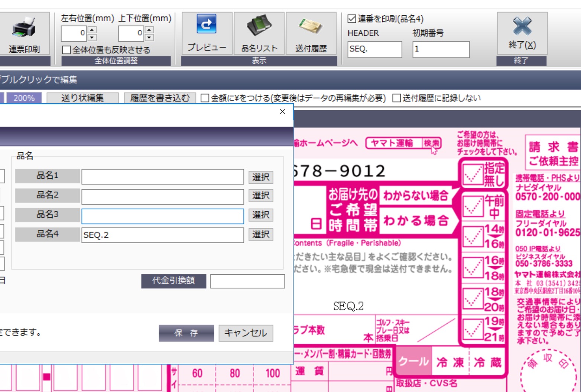Click the 100 size number on waybill
This screenshot has width=581, height=392.
[x=273, y=373]
